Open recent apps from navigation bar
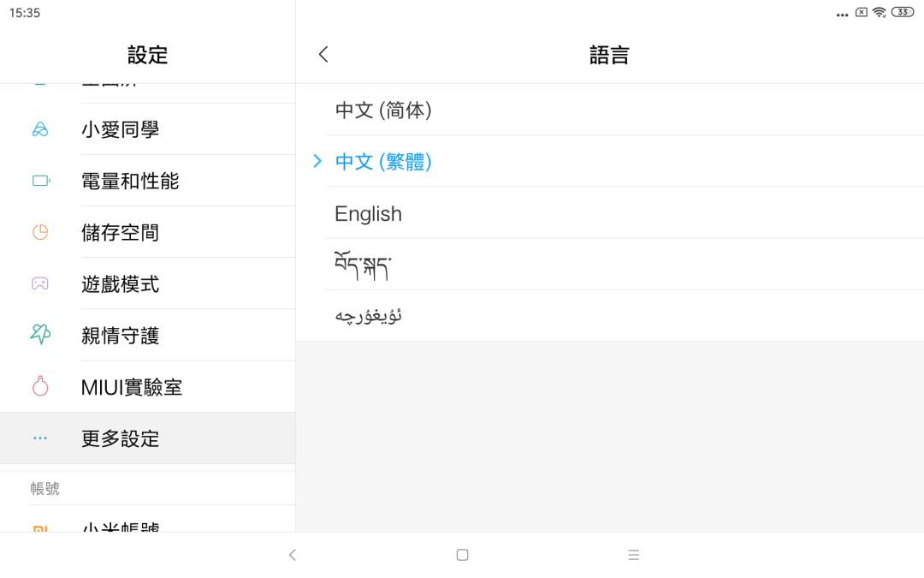 point(633,555)
